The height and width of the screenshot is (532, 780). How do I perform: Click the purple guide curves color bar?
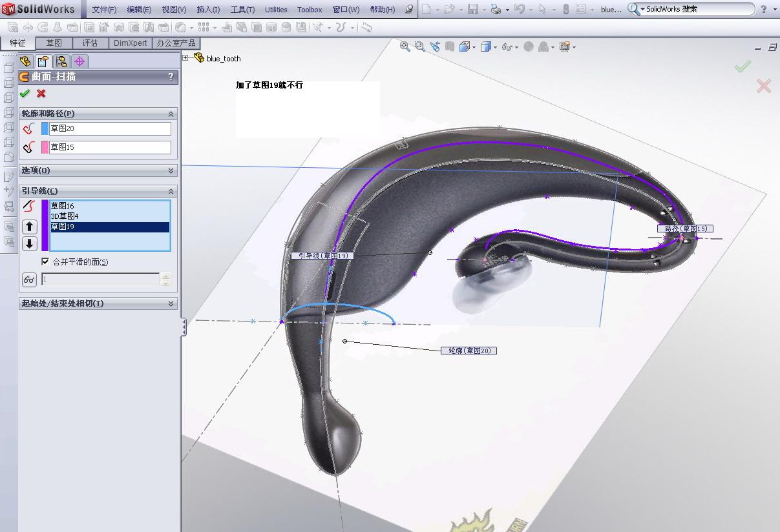pos(45,225)
